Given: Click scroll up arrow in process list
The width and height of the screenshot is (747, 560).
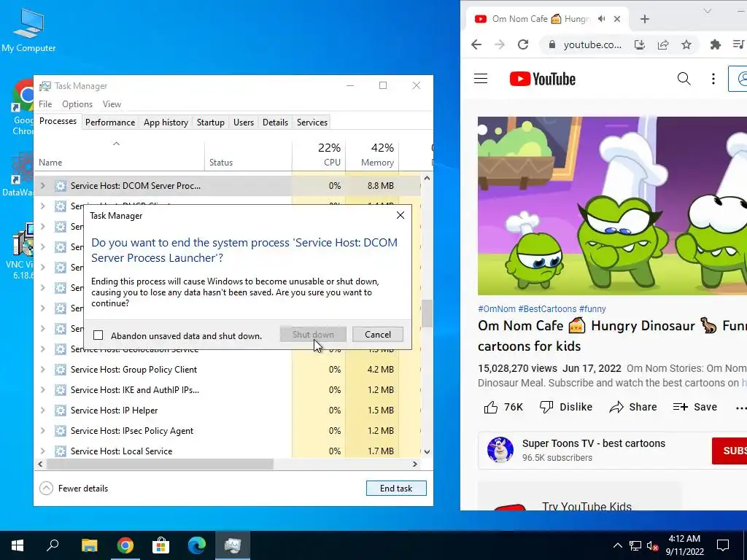Looking at the screenshot, I should 427,178.
